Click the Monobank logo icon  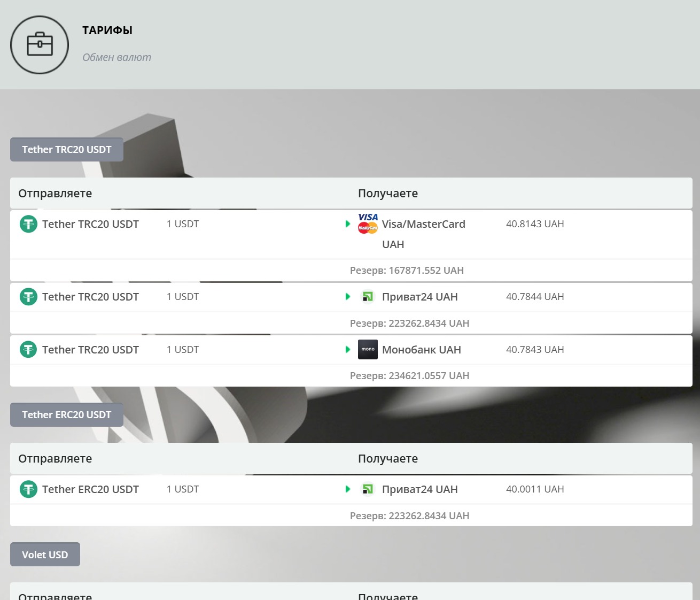[368, 349]
